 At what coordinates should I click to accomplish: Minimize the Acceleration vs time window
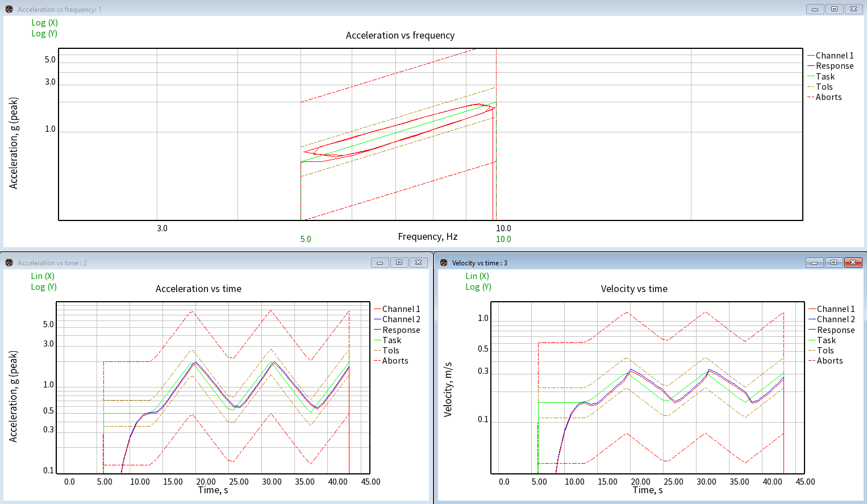tap(380, 263)
